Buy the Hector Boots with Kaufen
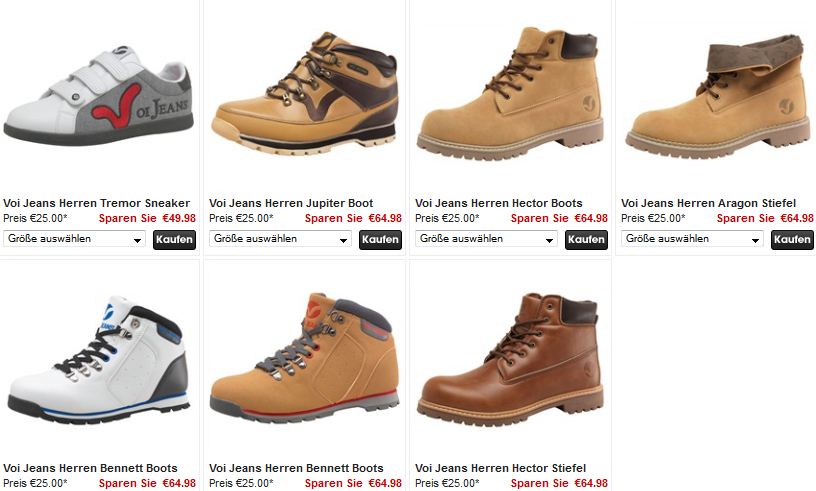Image resolution: width=816 pixels, height=491 pixels. (586, 240)
